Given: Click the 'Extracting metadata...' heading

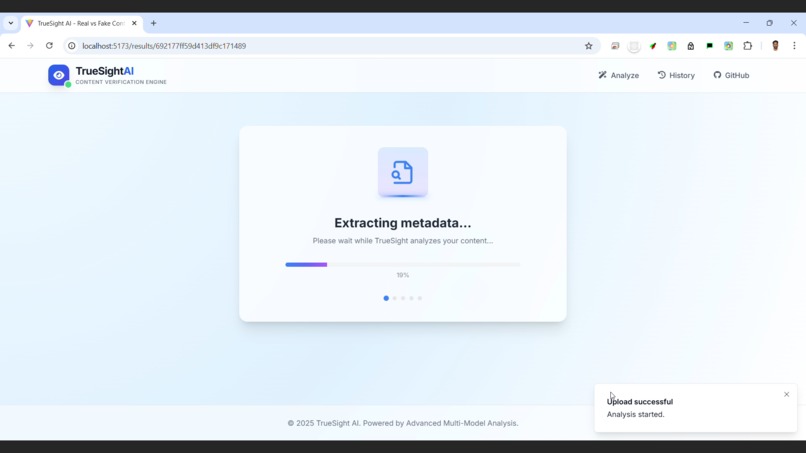Looking at the screenshot, I should point(402,223).
